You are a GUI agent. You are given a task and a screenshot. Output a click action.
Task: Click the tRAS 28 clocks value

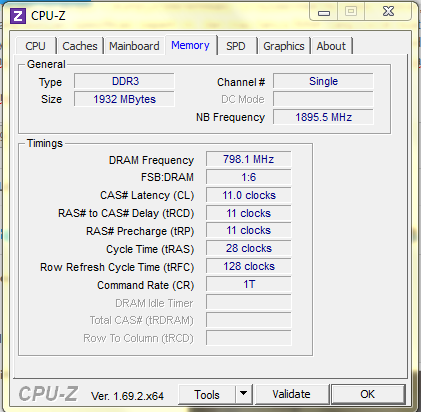(249, 248)
